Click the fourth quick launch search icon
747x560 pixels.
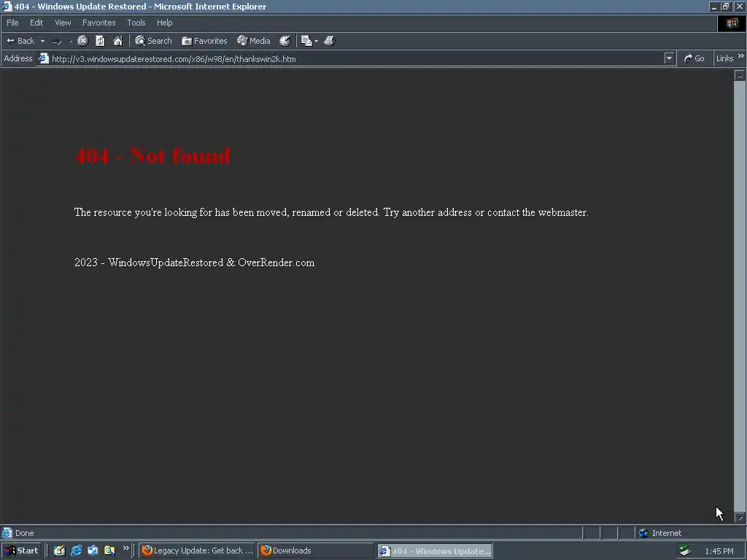(109, 551)
